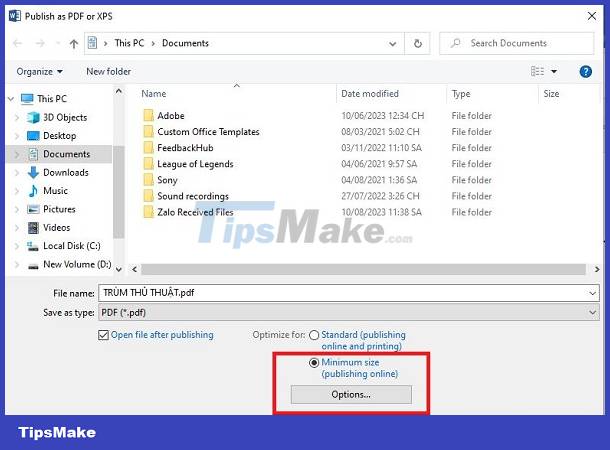The width and height of the screenshot is (610, 450).
Task: Click the file list scroll right arrow
Action: pos(596,269)
